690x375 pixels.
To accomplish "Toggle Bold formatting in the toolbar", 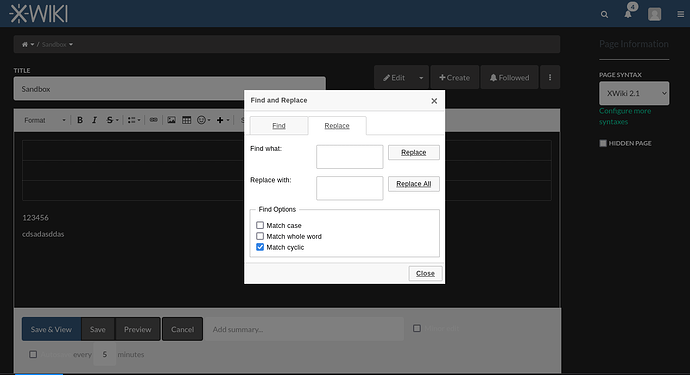I will tap(80, 120).
